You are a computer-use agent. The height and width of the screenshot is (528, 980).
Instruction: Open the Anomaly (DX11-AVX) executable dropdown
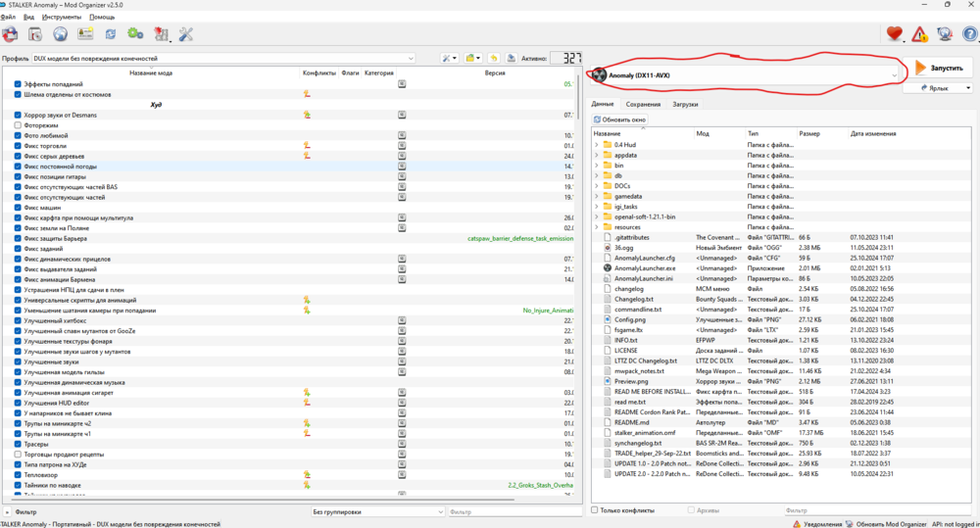[745, 74]
